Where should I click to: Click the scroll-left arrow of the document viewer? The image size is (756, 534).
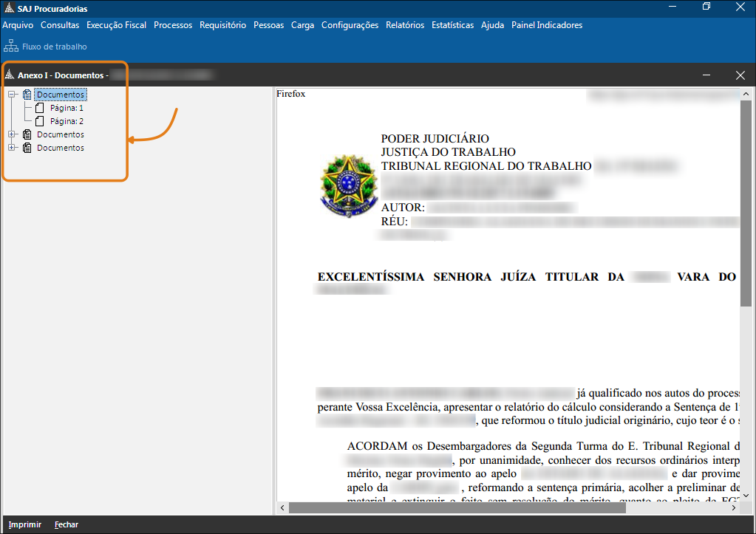click(x=282, y=508)
